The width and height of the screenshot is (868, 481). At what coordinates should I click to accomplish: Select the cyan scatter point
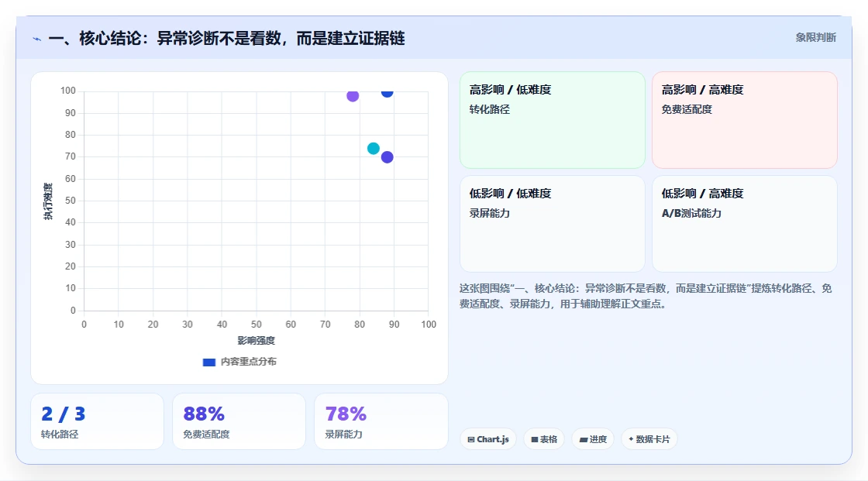(374, 149)
